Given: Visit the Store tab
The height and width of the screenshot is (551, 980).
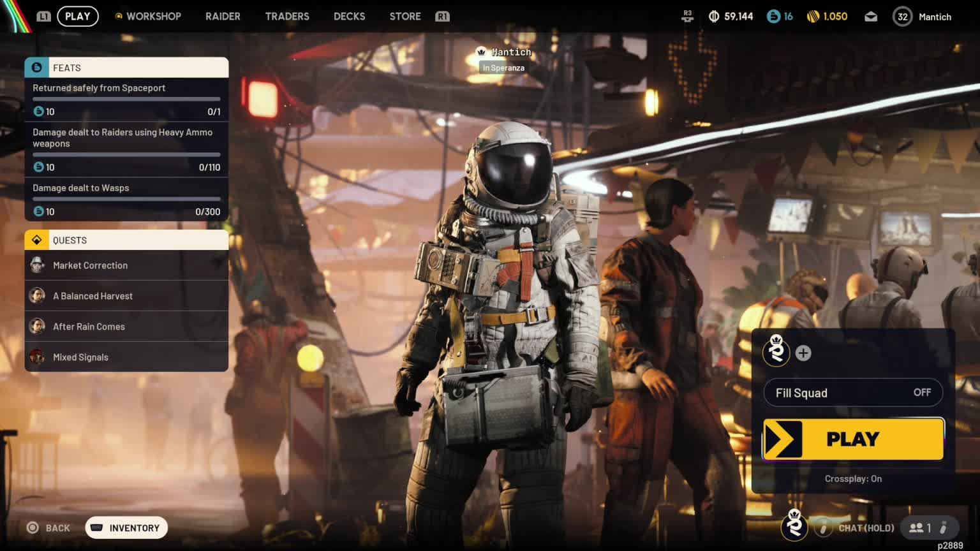Looking at the screenshot, I should coord(405,16).
